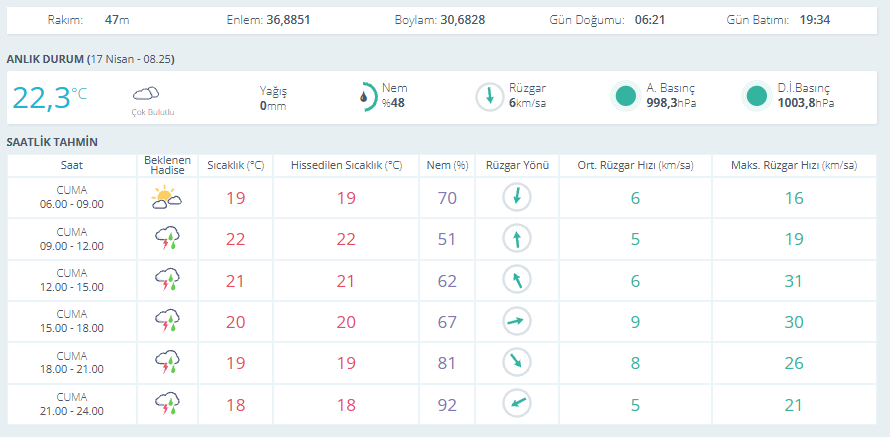Viewport: 890px width, 437px height.
Task: Click the A. Basınç teal circle indicator
Action: pyautogui.click(x=626, y=96)
